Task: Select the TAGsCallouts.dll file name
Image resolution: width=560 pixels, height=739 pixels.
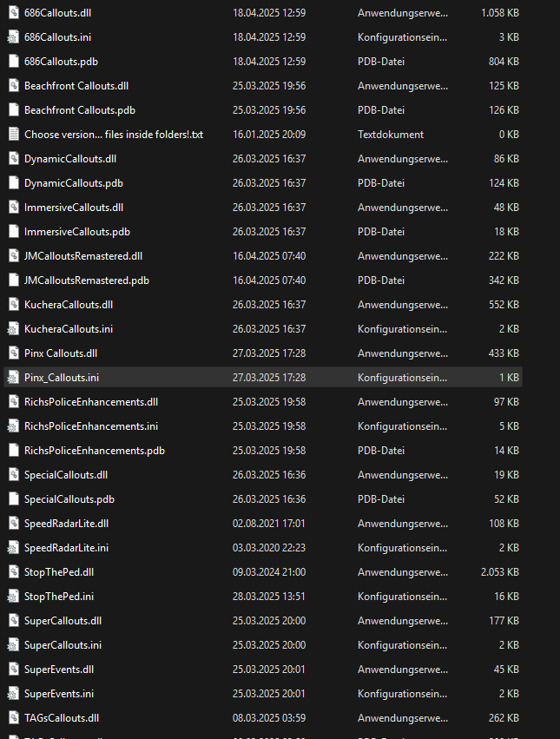Action: (x=62, y=718)
